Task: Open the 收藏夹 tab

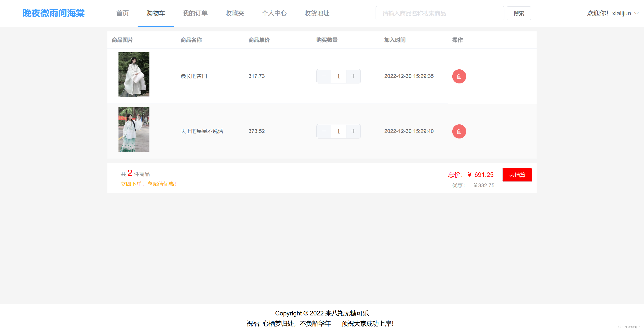Action: click(x=235, y=13)
